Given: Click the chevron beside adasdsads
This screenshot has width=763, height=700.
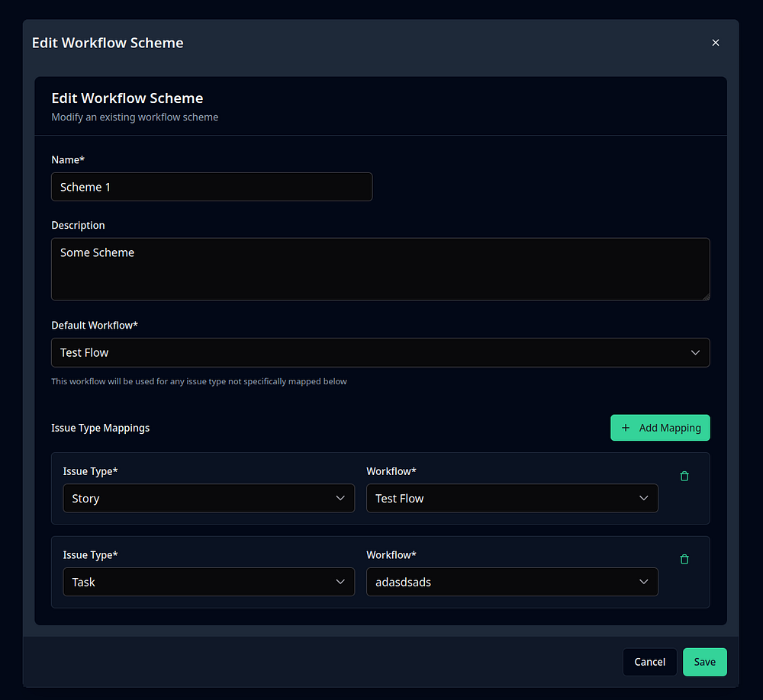Looking at the screenshot, I should click(643, 582).
